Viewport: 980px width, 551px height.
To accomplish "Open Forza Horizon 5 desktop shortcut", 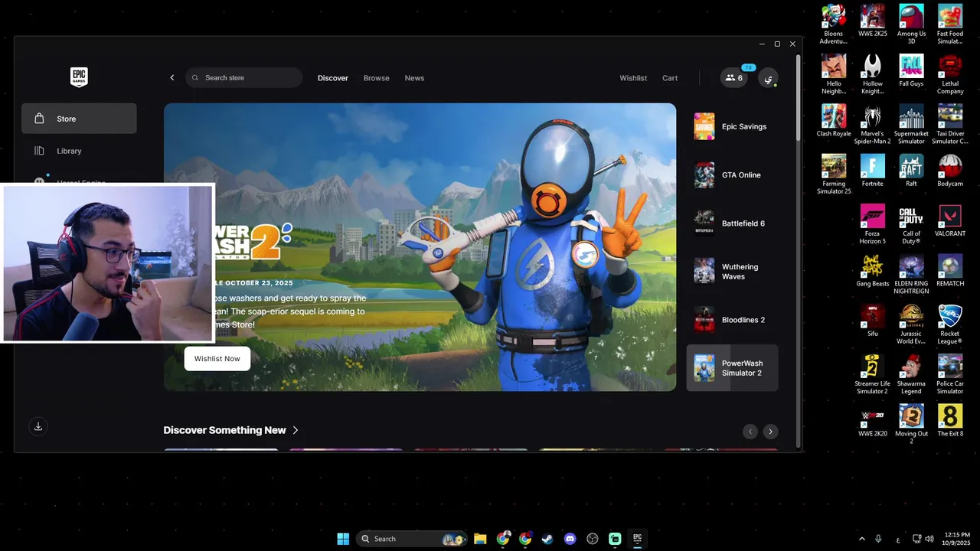I will pyautogui.click(x=873, y=224).
